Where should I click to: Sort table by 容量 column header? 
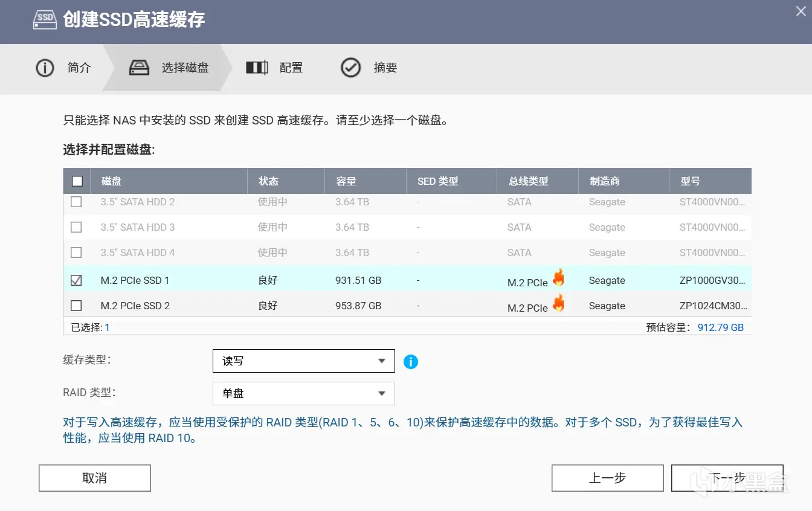click(x=346, y=181)
